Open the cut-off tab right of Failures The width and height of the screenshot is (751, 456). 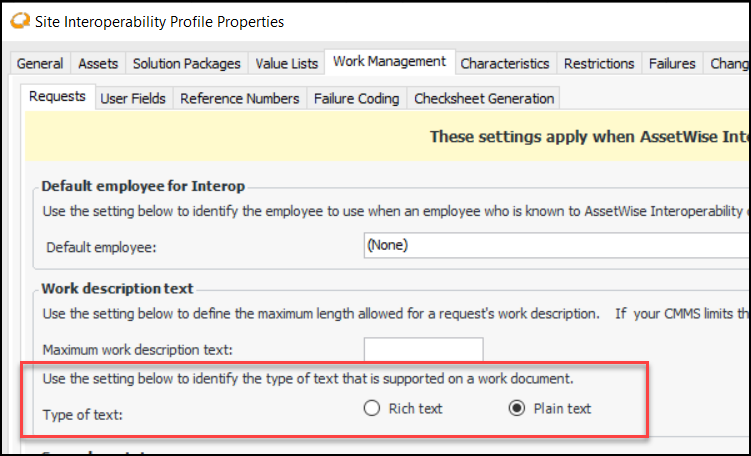tap(728, 63)
